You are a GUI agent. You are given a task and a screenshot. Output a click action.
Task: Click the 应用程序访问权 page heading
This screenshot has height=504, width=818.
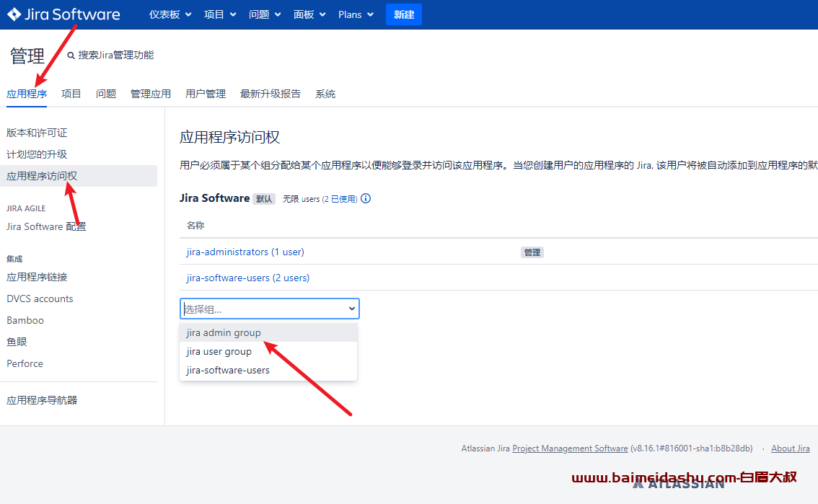click(x=229, y=137)
